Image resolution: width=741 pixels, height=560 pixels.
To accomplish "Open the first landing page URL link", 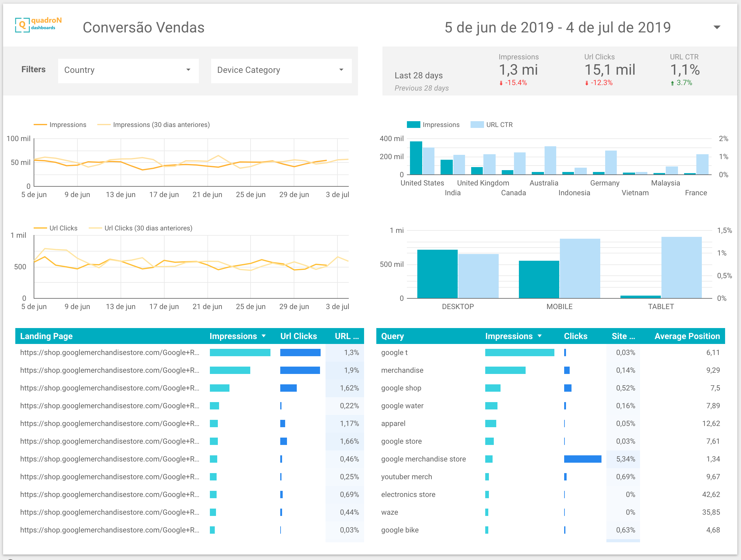I will 110,353.
